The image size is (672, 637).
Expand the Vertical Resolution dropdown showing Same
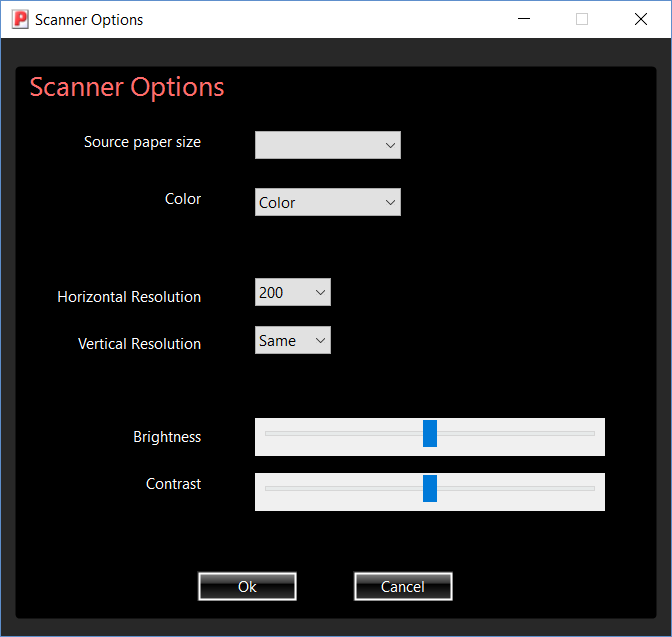point(292,340)
